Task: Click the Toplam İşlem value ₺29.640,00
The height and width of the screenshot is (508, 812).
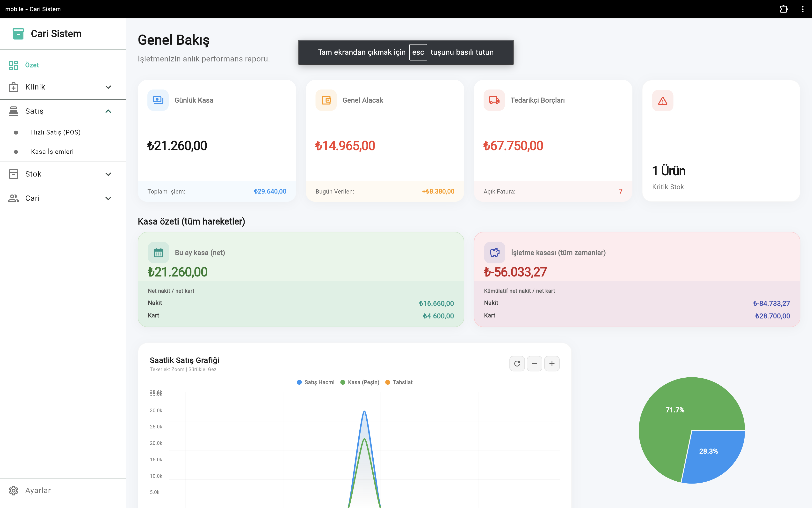Action: [270, 192]
